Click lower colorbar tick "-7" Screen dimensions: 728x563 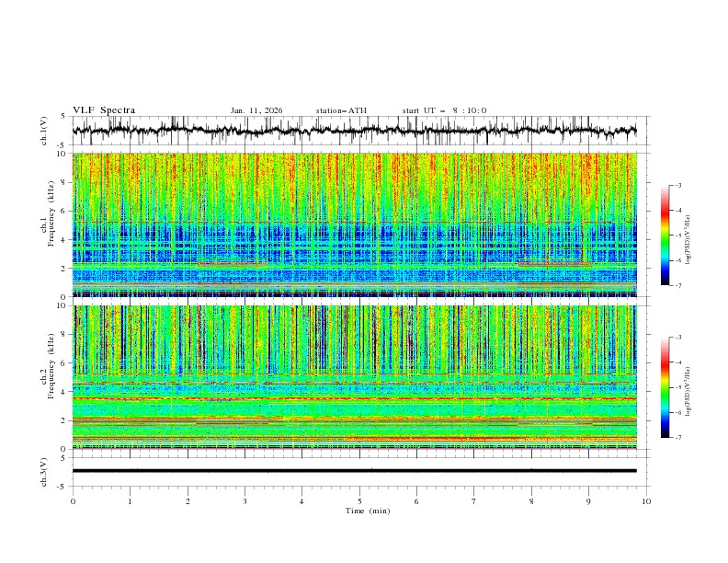(678, 437)
